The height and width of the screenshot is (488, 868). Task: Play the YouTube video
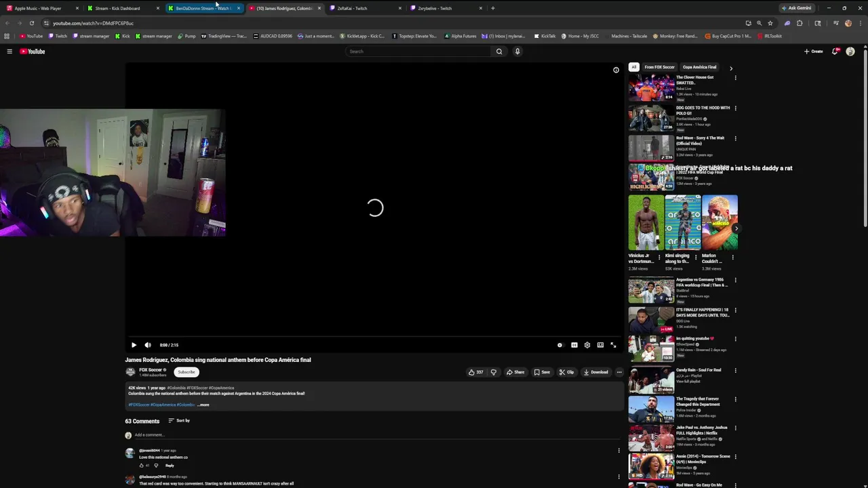pos(134,345)
